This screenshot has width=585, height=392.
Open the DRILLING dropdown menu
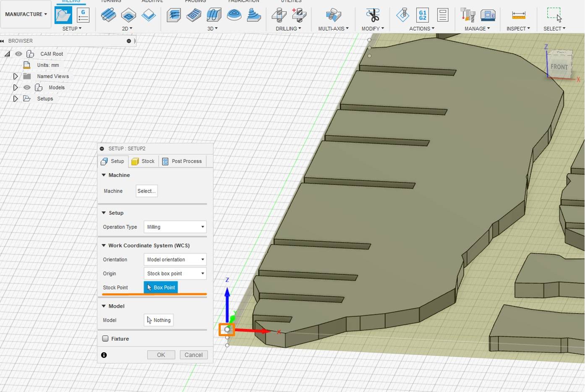pyautogui.click(x=288, y=29)
